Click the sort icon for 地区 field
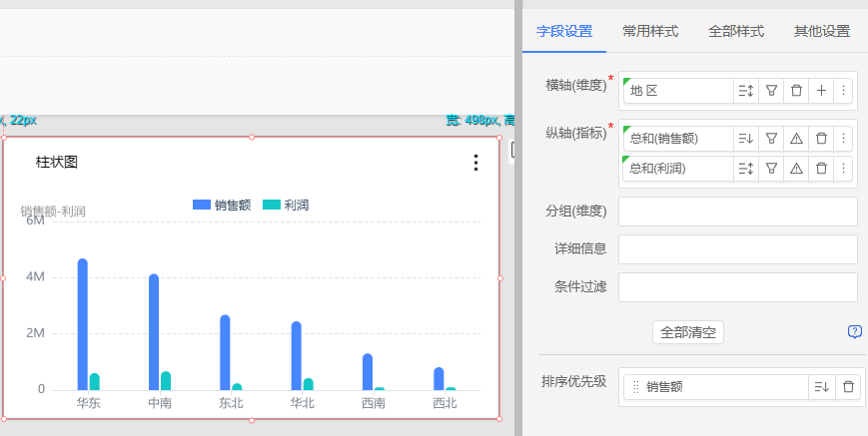Screen dimensions: 868x436 [x=745, y=91]
